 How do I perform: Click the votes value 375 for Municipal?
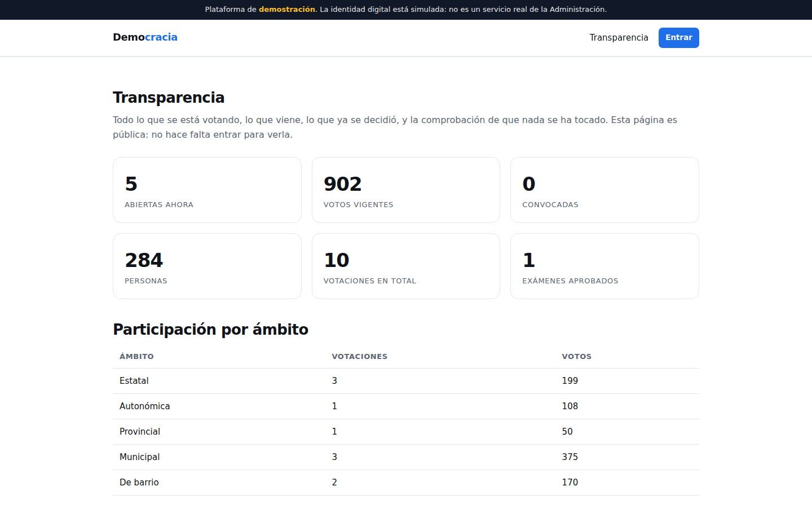[x=570, y=457]
